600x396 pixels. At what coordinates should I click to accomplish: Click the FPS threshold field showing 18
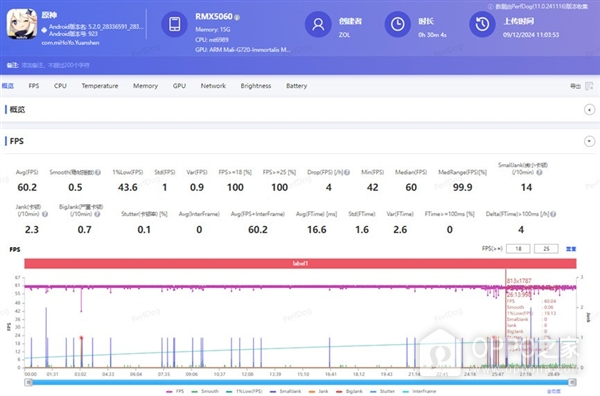518,249
